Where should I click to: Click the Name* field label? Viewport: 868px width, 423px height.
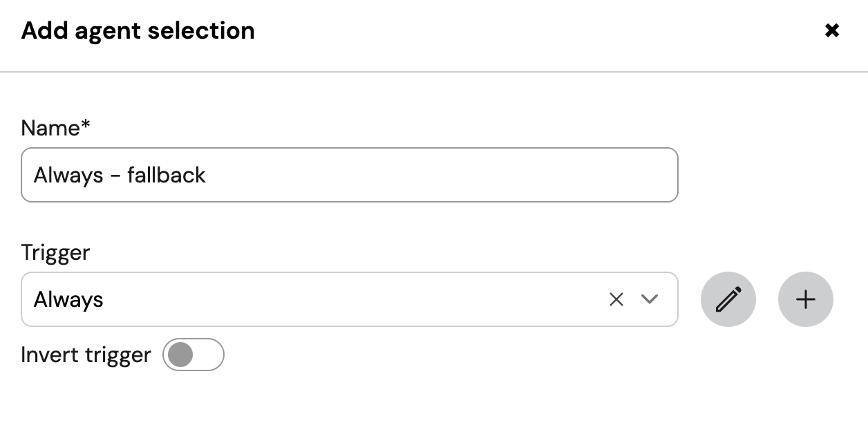tap(56, 128)
